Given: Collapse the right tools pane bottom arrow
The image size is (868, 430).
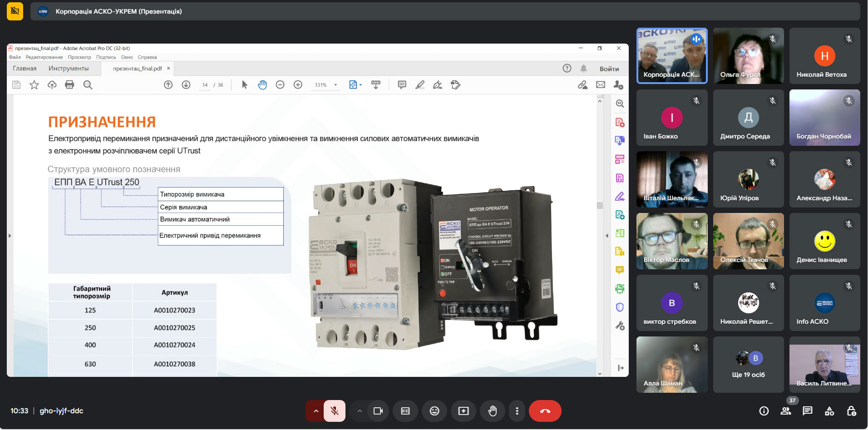Looking at the screenshot, I should coord(621,368).
